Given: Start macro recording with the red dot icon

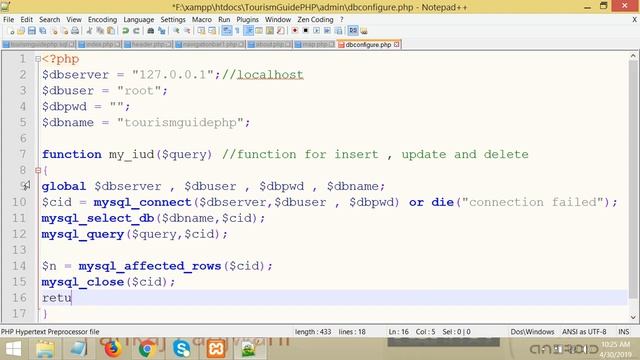Looking at the screenshot, I should 295,31.
